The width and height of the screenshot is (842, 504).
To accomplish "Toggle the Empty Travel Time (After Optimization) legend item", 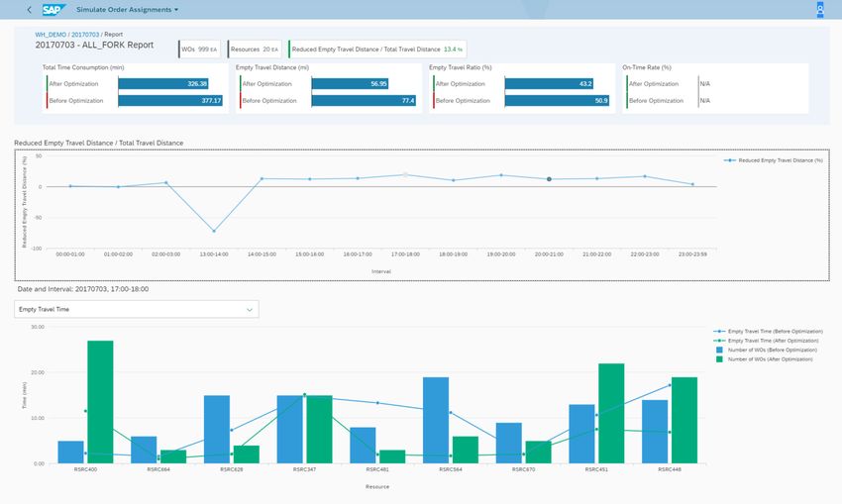I will [x=769, y=341].
